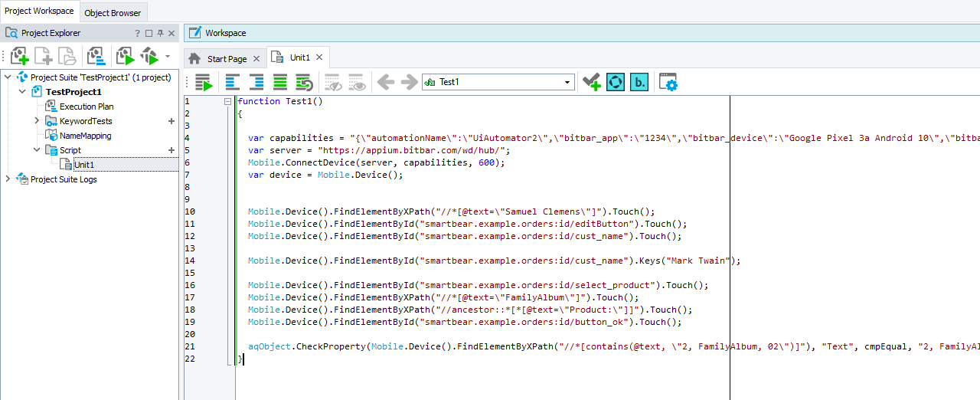Select Execution Plan in the project tree
The image size is (980, 400).
[x=87, y=107]
